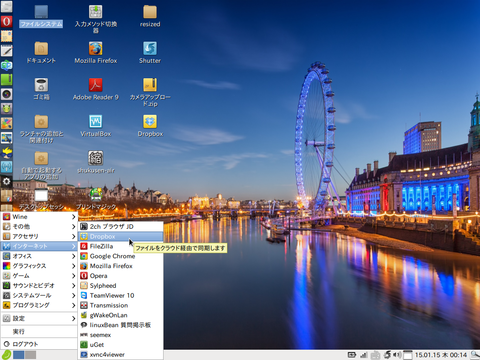The image size is (480, 360).
Task: Select the カメラアップロード.zip archive icon
Action: click(150, 92)
